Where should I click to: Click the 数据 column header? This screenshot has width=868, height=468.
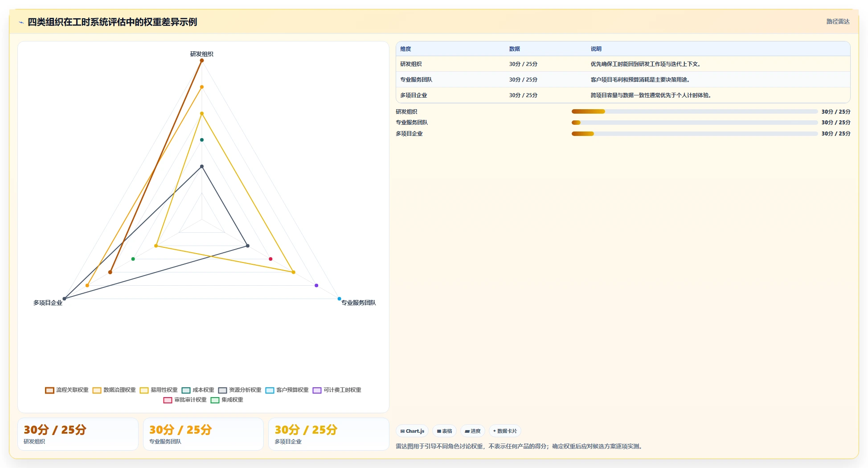tap(515, 49)
